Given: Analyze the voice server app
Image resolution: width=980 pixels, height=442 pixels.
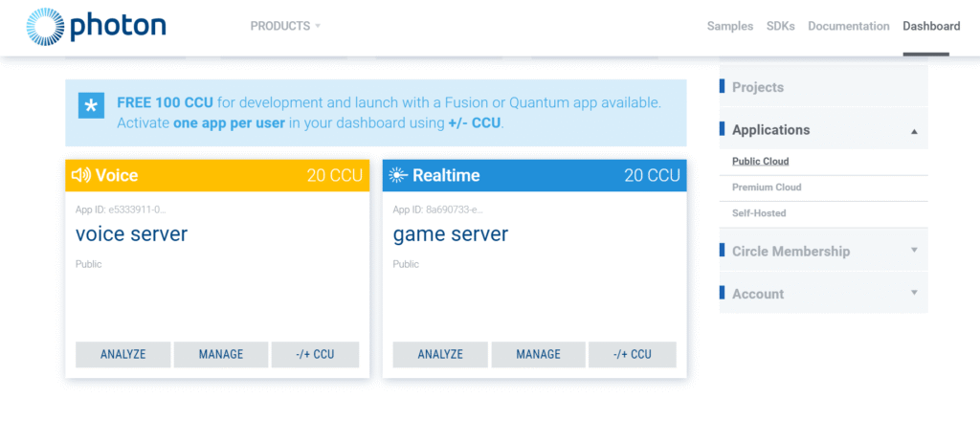Looking at the screenshot, I should coord(123,354).
